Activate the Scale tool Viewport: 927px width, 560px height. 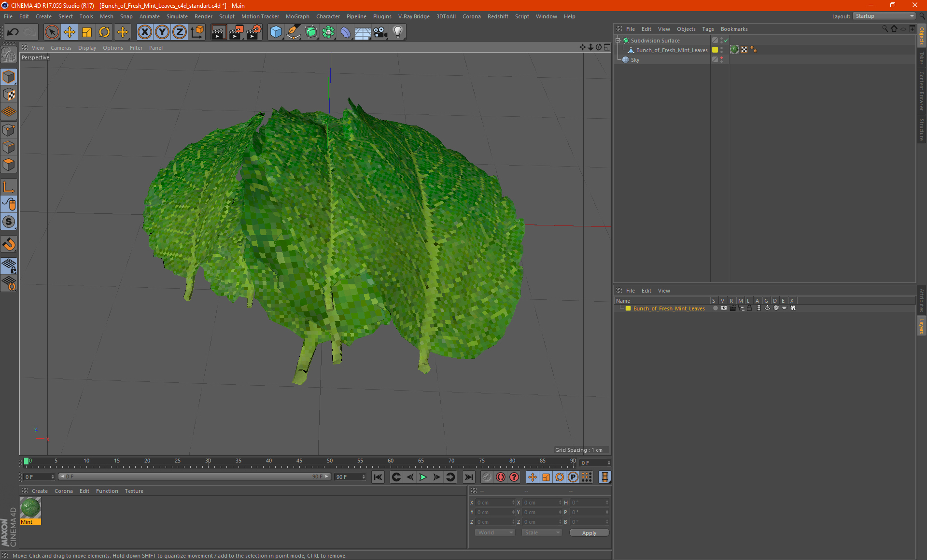tap(87, 32)
